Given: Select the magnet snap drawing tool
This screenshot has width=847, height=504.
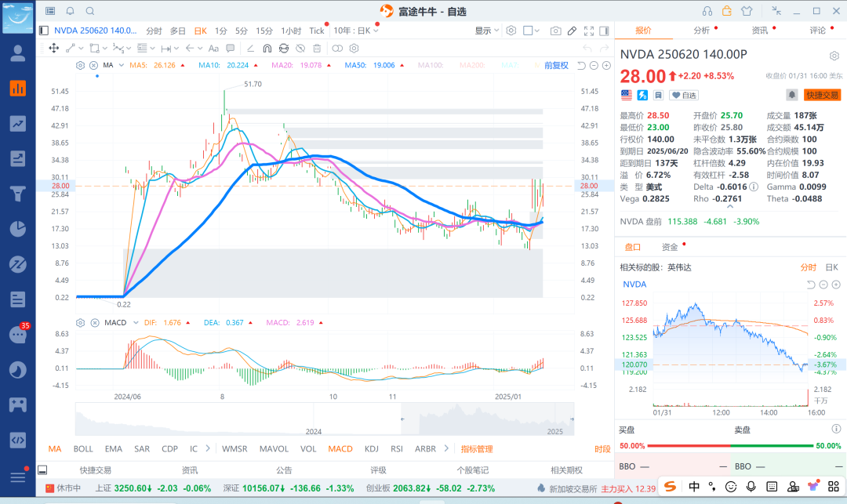Looking at the screenshot, I should (x=267, y=48).
